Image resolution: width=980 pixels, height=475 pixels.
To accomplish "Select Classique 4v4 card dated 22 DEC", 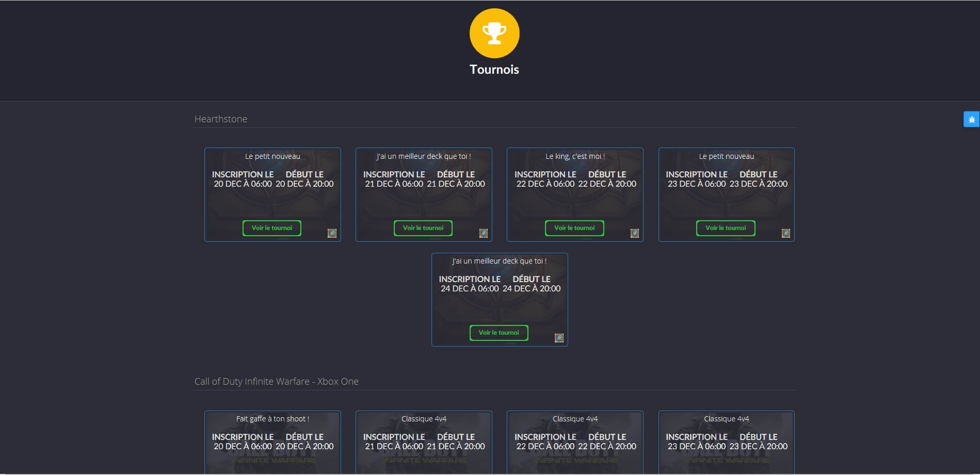I will click(x=575, y=441).
